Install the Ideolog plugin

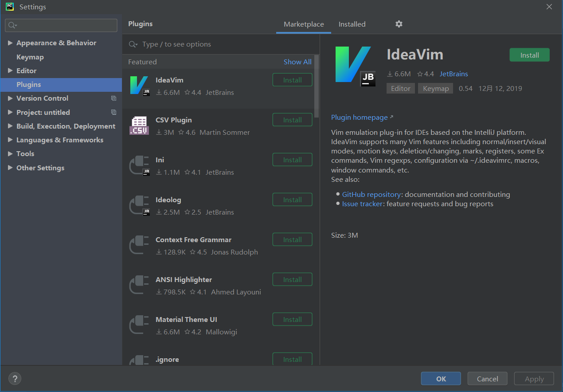point(293,200)
